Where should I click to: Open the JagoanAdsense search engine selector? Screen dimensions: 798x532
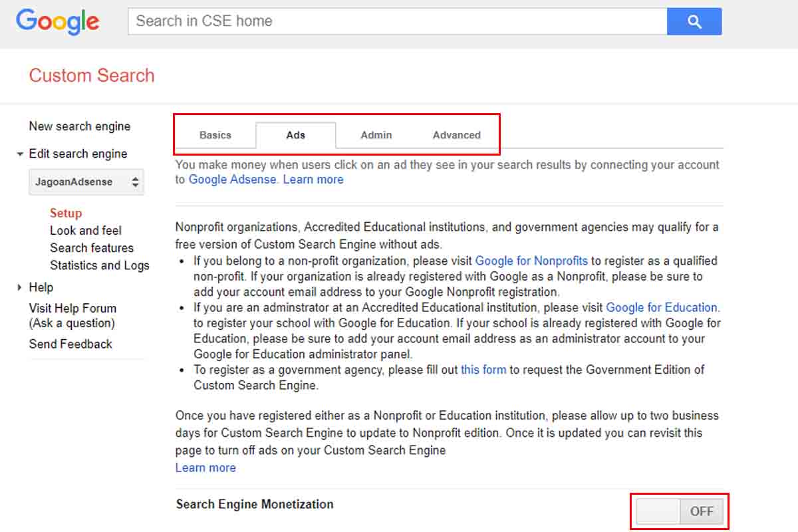pyautogui.click(x=86, y=182)
